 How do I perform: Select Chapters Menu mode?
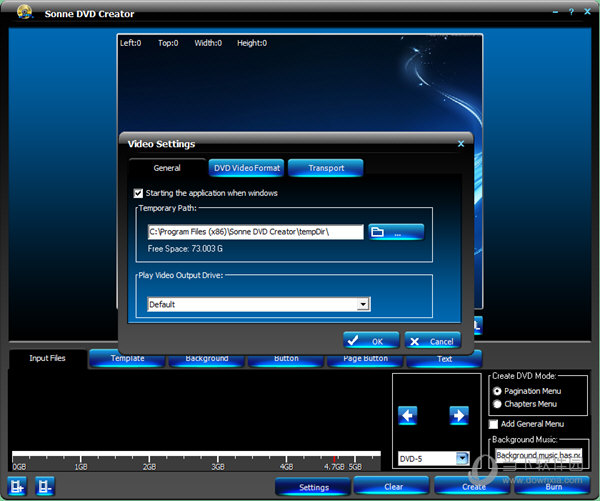(497, 404)
